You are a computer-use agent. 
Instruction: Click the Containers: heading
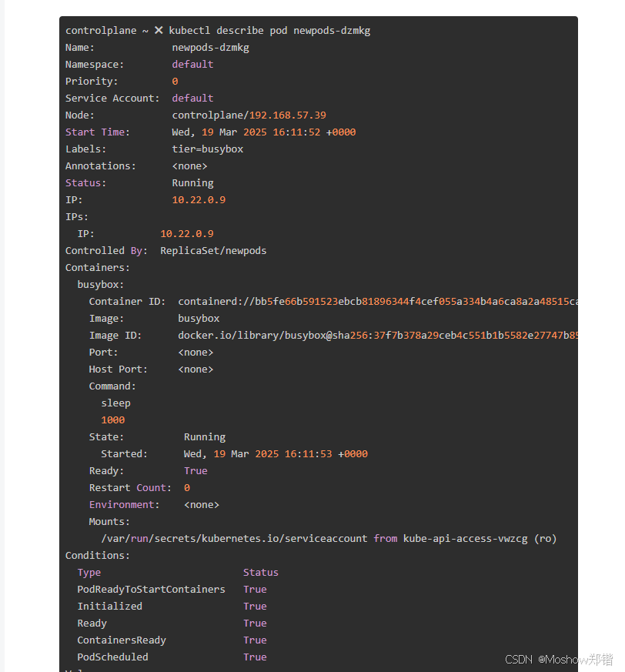click(97, 267)
